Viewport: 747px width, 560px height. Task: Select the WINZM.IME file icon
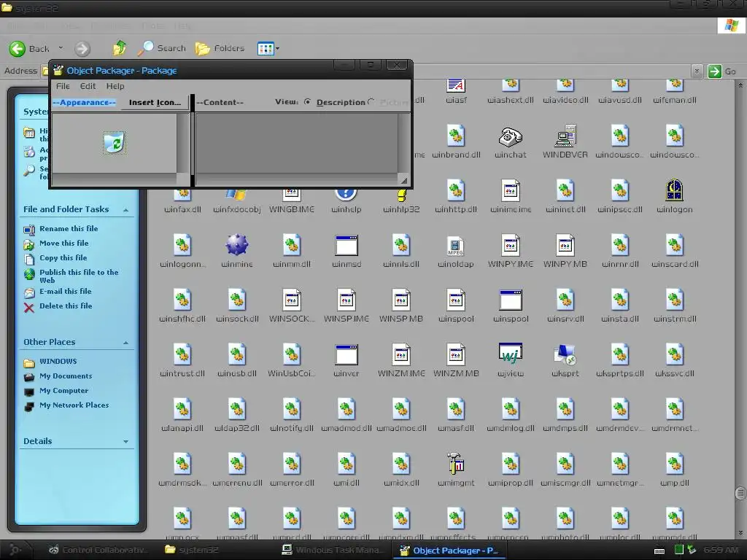tap(401, 355)
